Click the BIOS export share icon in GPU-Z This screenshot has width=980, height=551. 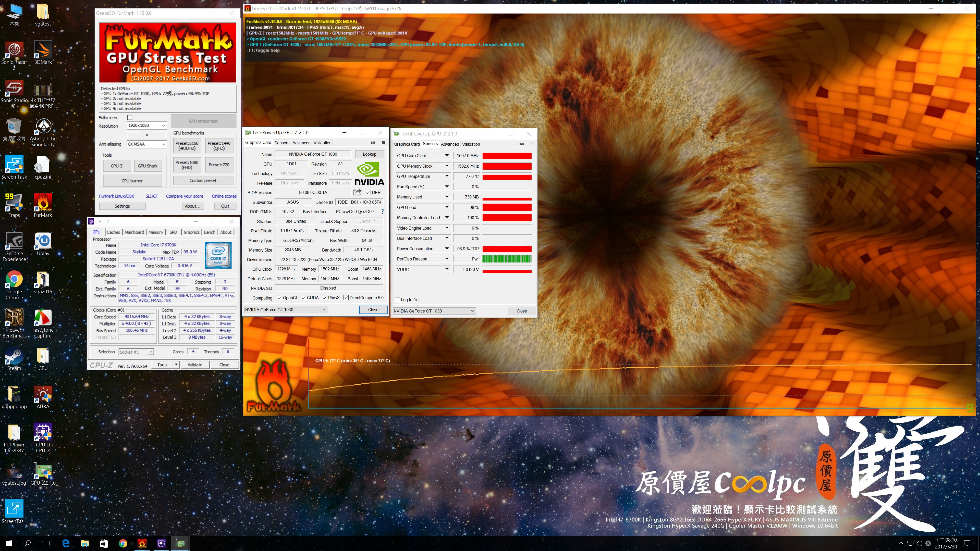tap(357, 192)
